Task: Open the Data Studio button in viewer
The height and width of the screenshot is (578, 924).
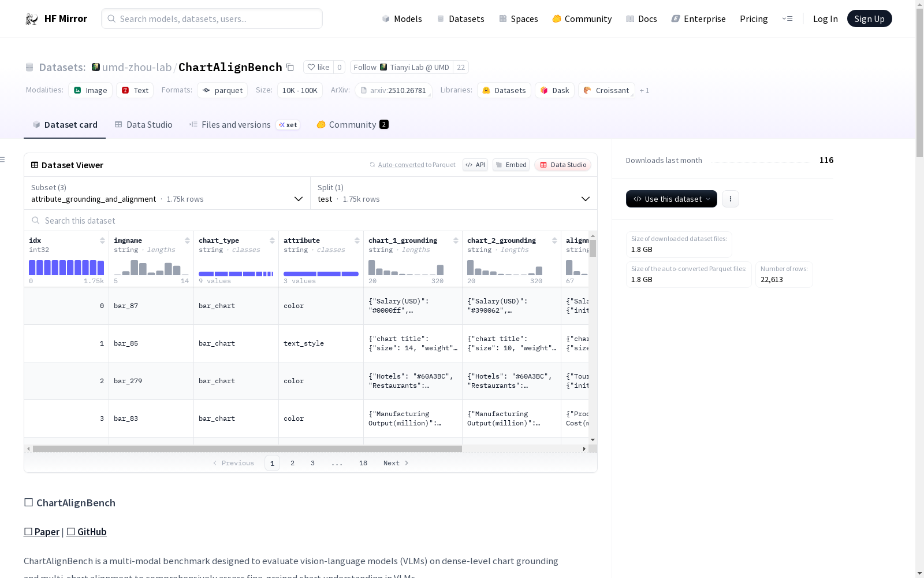Action: click(563, 165)
